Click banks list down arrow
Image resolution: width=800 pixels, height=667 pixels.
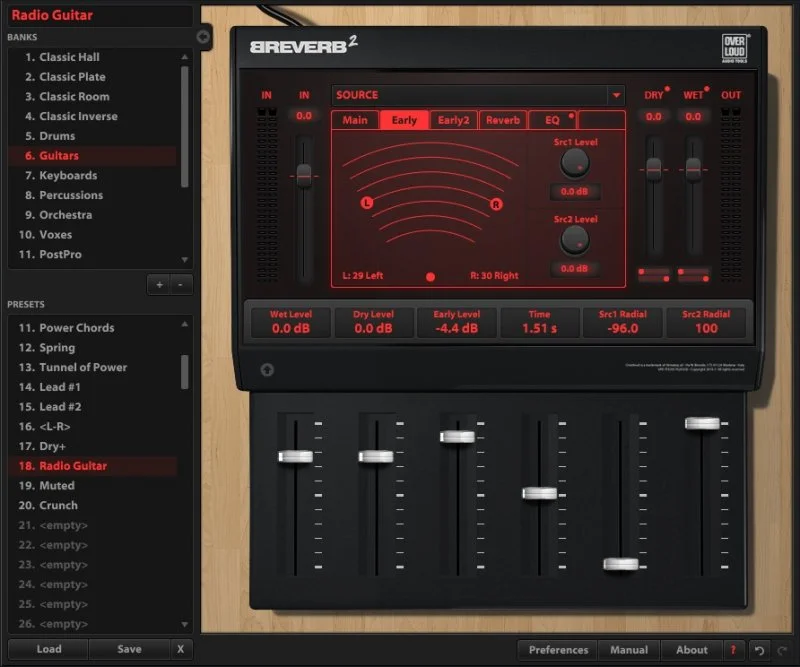click(x=185, y=260)
